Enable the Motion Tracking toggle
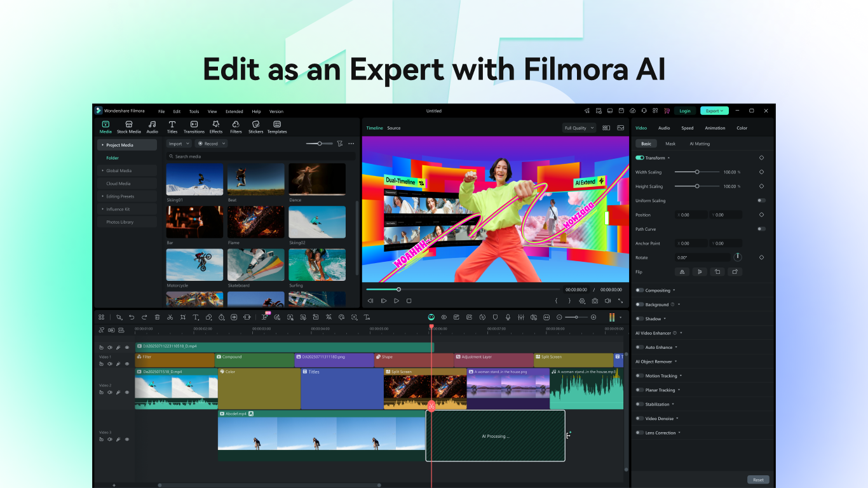868x488 pixels. click(641, 376)
